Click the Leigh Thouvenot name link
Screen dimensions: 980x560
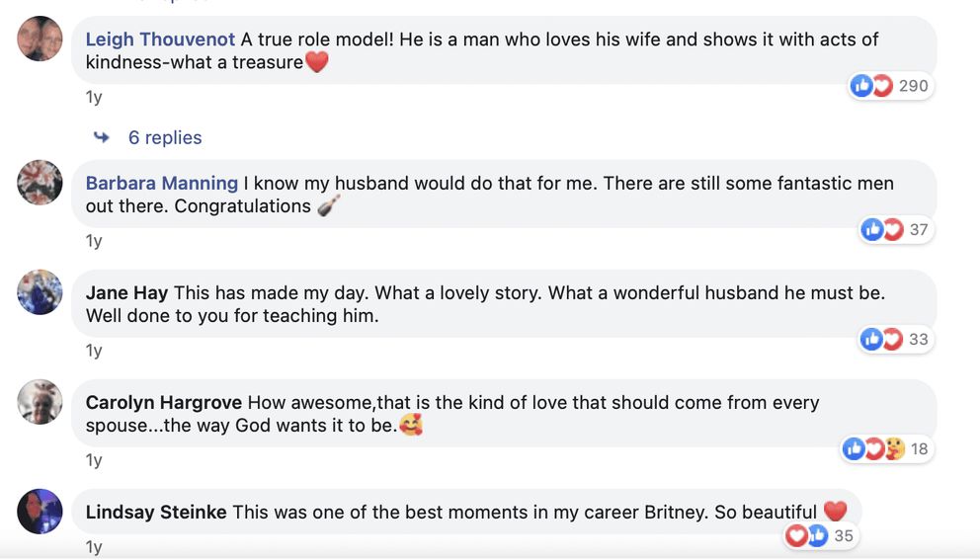coord(160,40)
